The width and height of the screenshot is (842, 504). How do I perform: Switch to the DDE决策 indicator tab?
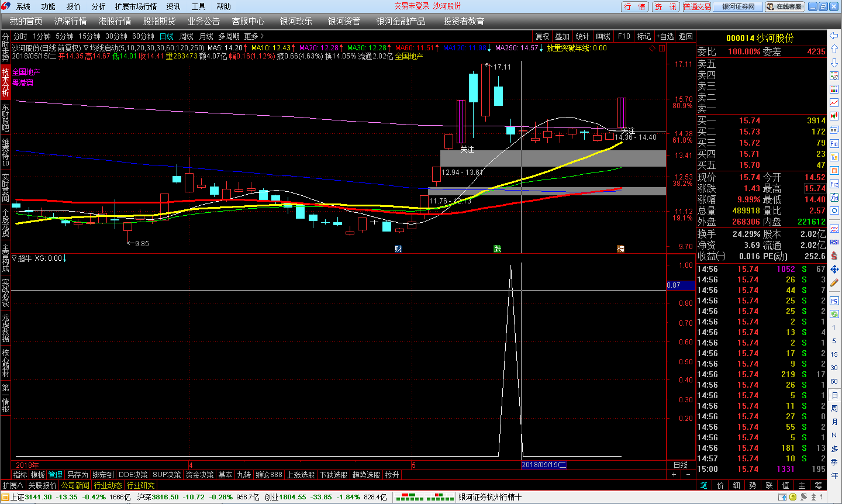point(133,475)
